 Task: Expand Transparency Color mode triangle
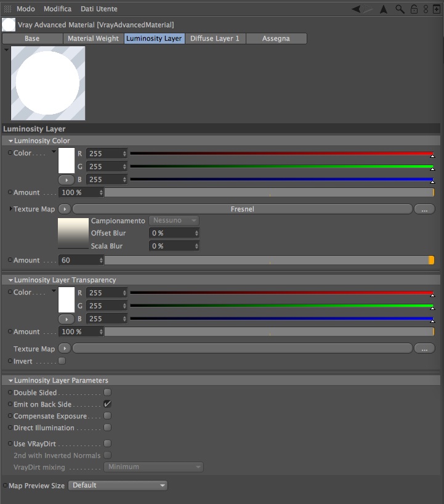tap(54, 291)
